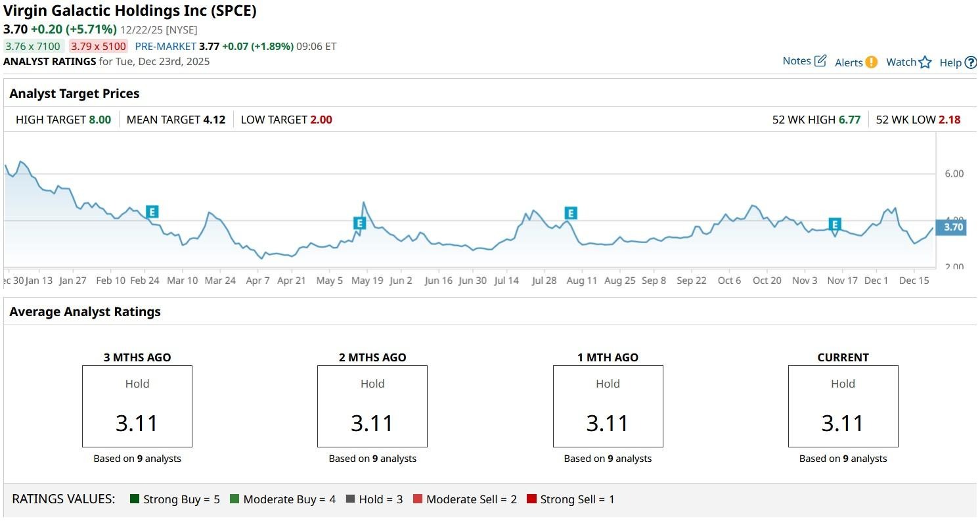The width and height of the screenshot is (980, 521).
Task: Click the Strong Sell red swatch
Action: [x=531, y=499]
